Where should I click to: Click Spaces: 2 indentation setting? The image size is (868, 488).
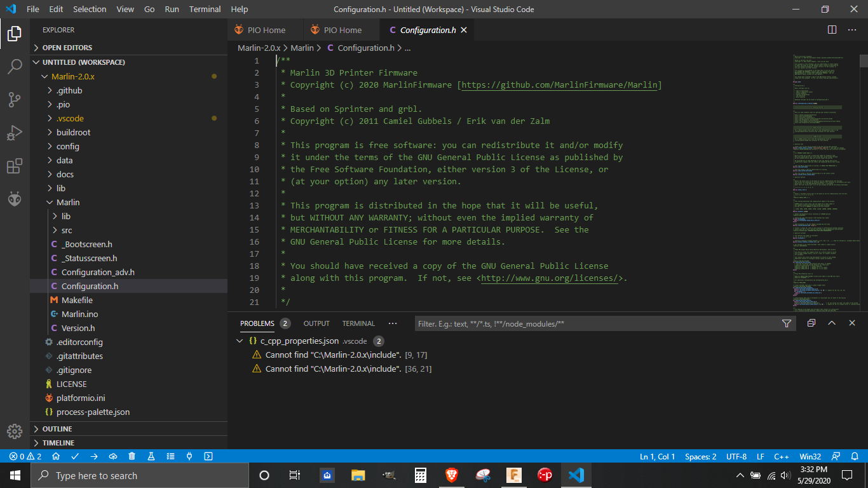[x=700, y=456]
